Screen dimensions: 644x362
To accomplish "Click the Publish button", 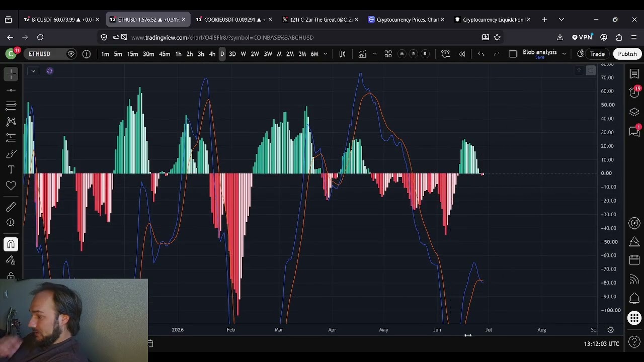I will (x=627, y=54).
